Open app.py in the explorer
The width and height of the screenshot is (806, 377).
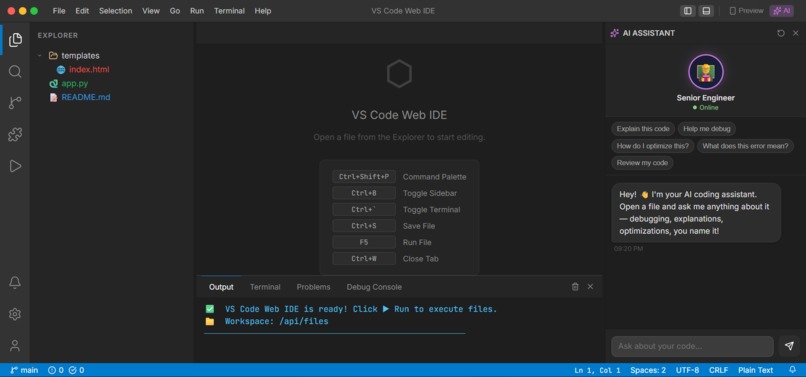pyautogui.click(x=75, y=83)
